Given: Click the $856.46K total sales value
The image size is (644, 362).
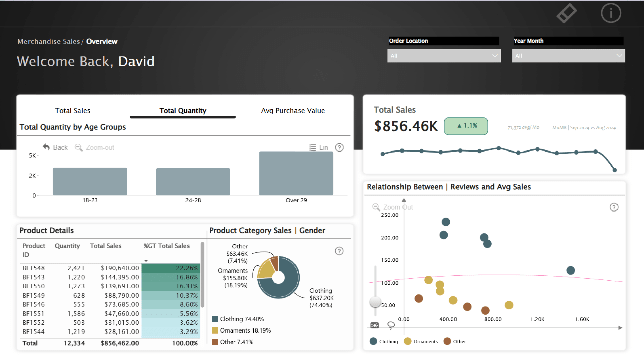Looking at the screenshot, I should coord(406,126).
